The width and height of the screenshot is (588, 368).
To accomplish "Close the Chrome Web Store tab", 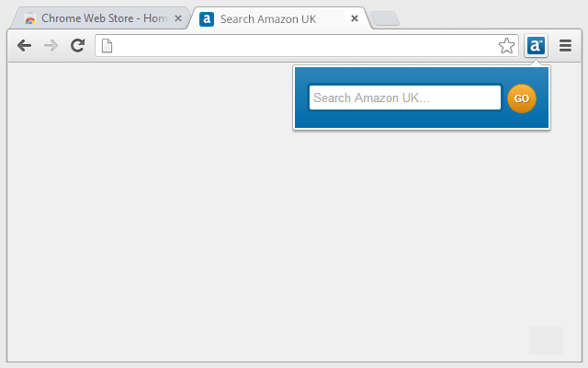I will click(178, 18).
